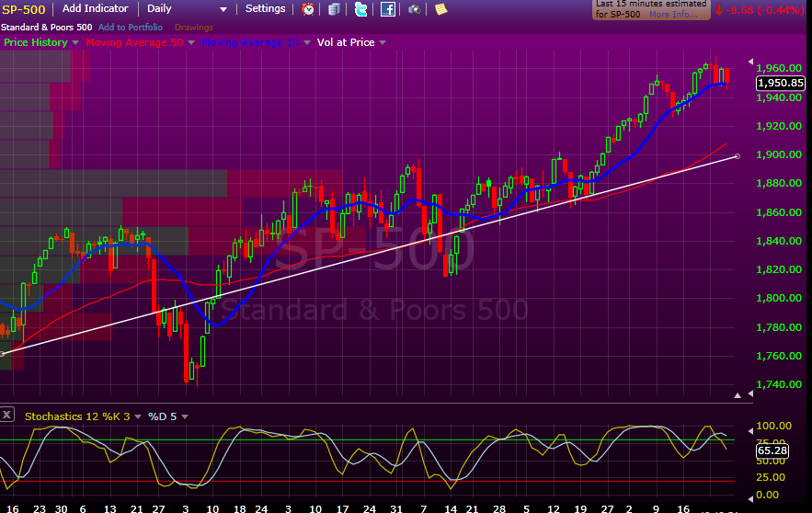Expand the Moving Average 13 dropdown arrow
Viewport: 812px width, 513px height.
coord(306,42)
